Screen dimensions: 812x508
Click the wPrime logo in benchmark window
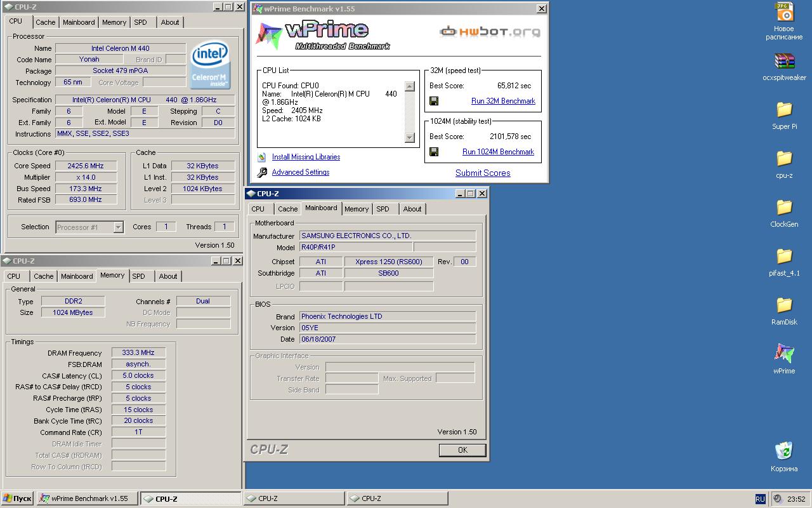323,36
